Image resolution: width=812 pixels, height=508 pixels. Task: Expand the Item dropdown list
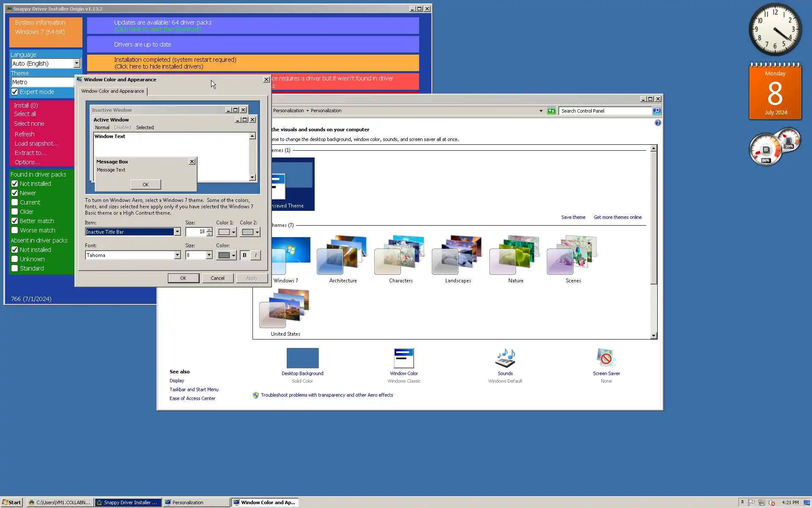177,232
